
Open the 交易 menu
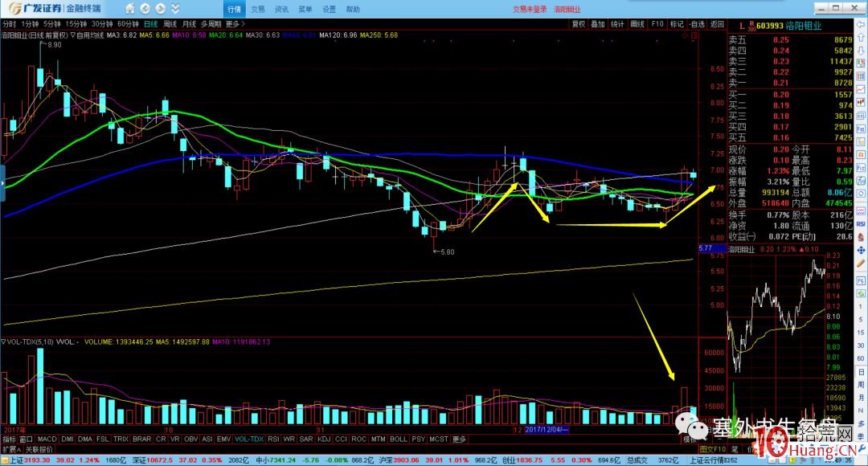coord(258,10)
